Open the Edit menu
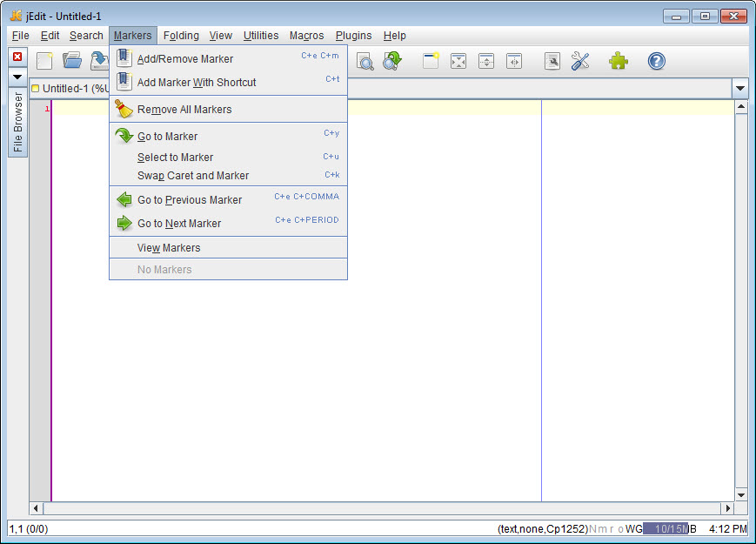 [50, 36]
